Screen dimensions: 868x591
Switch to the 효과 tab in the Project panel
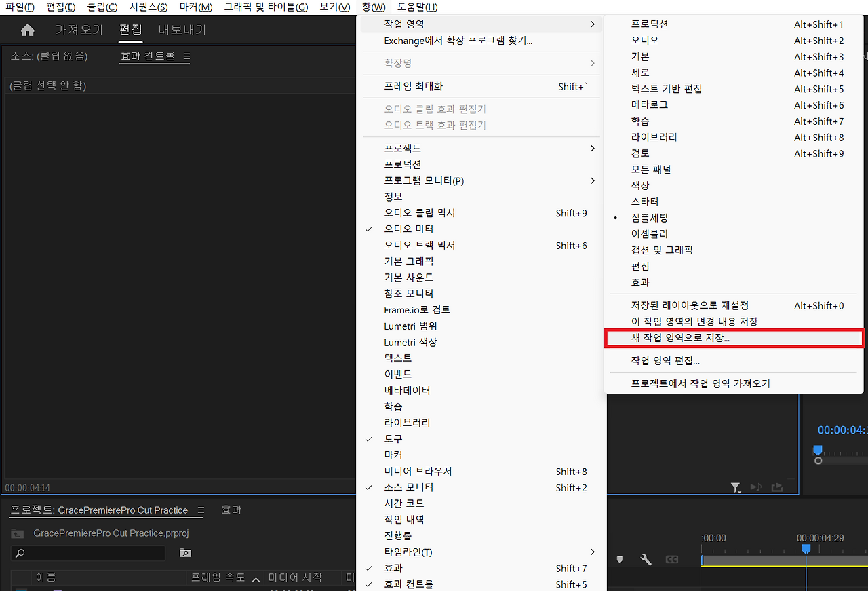(x=231, y=509)
